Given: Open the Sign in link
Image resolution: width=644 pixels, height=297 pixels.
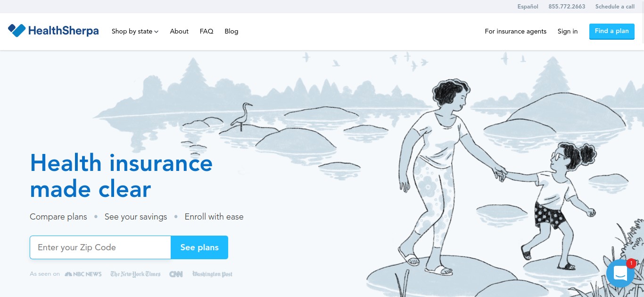Looking at the screenshot, I should click(568, 31).
